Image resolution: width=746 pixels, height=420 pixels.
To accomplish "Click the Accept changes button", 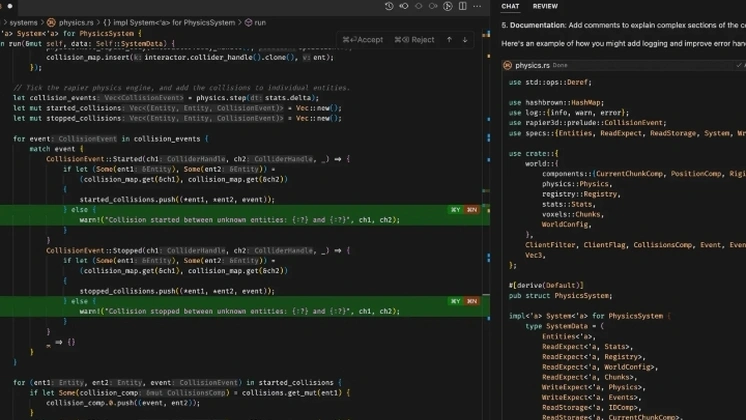I will (x=363, y=40).
